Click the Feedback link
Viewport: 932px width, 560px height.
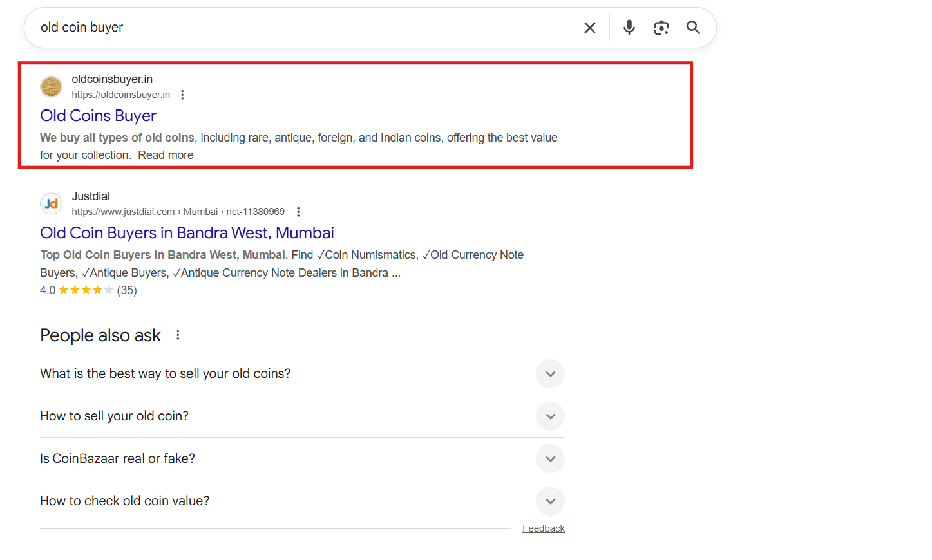pyautogui.click(x=543, y=528)
